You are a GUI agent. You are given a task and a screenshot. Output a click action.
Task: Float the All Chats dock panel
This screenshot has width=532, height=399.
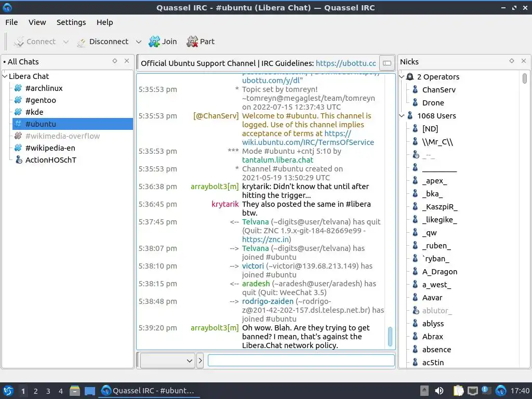pyautogui.click(x=115, y=61)
